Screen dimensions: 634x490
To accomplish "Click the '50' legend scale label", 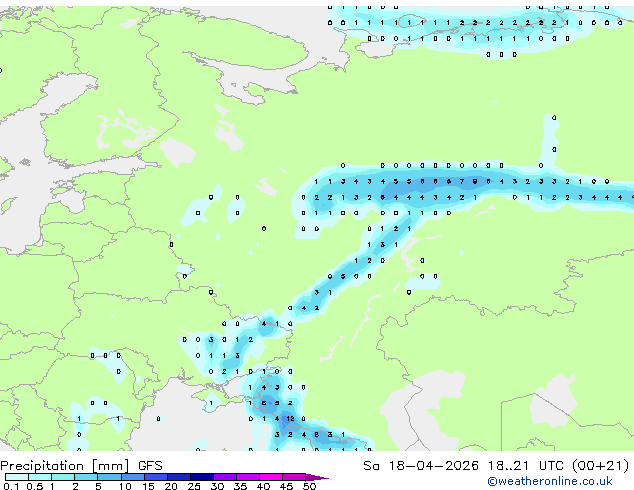I will [x=309, y=486].
